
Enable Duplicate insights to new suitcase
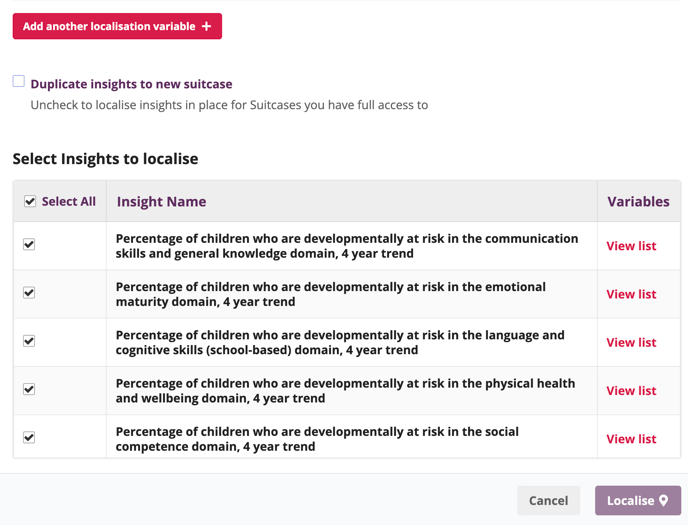click(19, 81)
